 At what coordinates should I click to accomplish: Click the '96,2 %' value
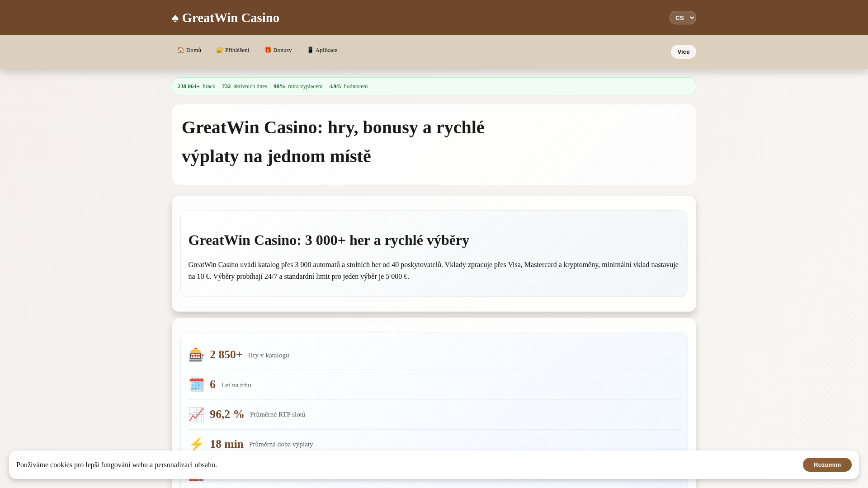[x=227, y=414]
